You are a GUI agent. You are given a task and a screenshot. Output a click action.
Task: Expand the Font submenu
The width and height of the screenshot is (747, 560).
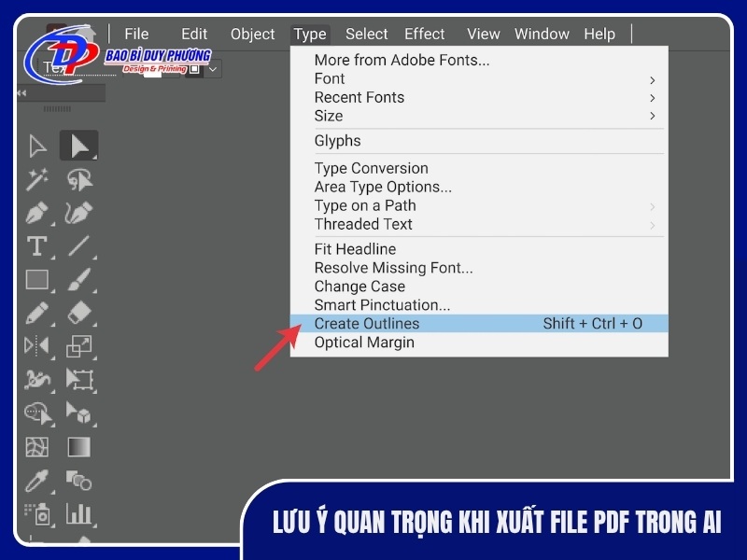[x=467, y=78]
